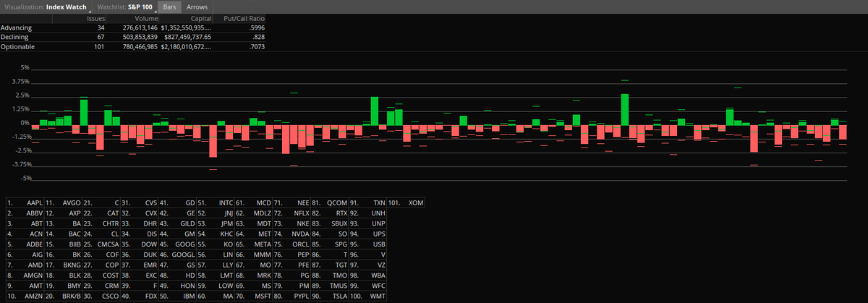Screen dimensions: 868x303
Task: Select AAPL in the symbol list
Action: [x=35, y=203]
